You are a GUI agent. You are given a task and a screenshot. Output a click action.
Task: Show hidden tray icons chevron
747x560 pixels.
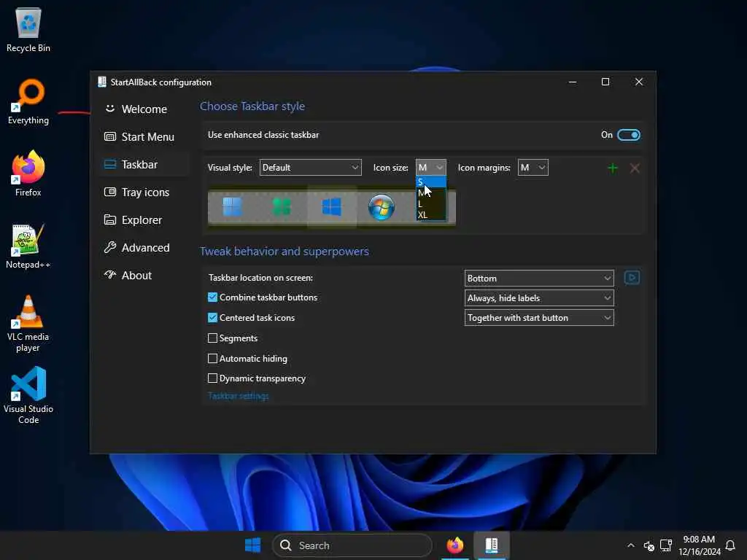click(x=631, y=545)
